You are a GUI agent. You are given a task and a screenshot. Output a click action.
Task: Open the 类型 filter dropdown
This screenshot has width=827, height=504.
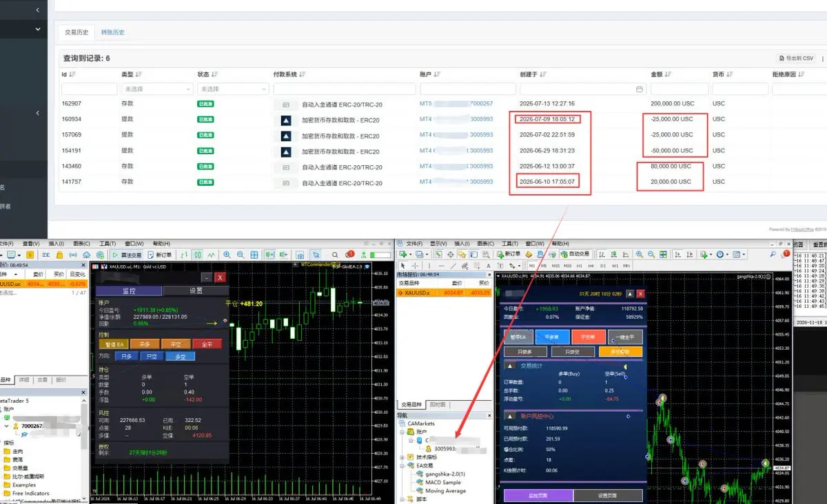click(157, 90)
